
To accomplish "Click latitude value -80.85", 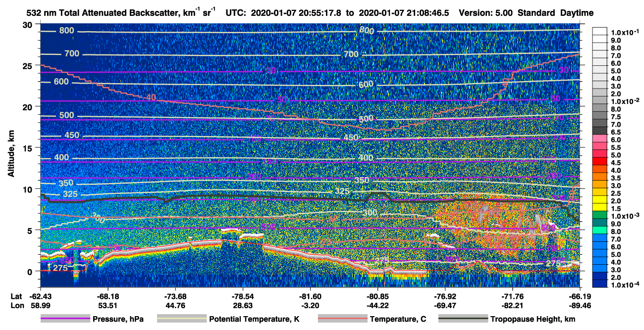I will tap(377, 296).
